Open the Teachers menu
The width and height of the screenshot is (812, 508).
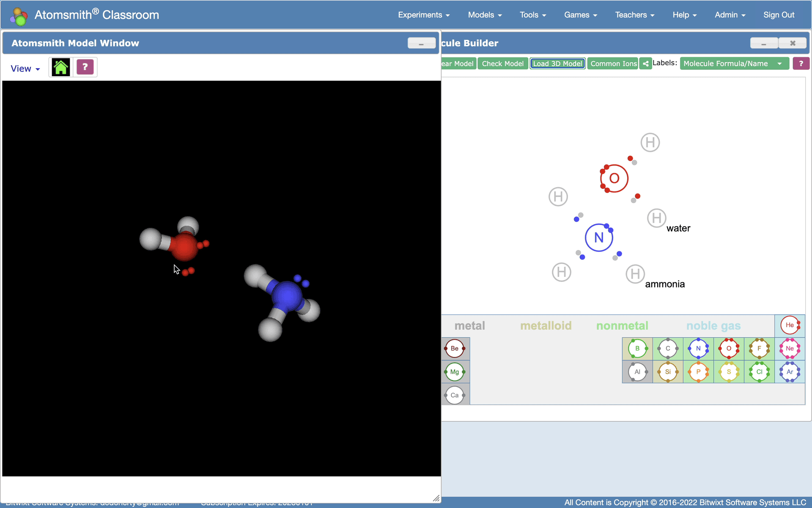coord(635,15)
